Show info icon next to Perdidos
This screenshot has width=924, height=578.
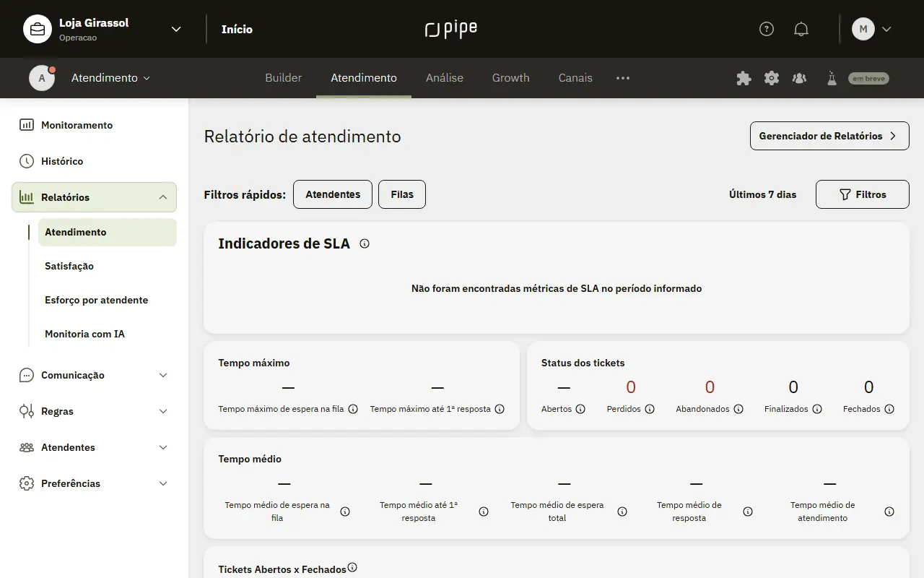pyautogui.click(x=650, y=409)
